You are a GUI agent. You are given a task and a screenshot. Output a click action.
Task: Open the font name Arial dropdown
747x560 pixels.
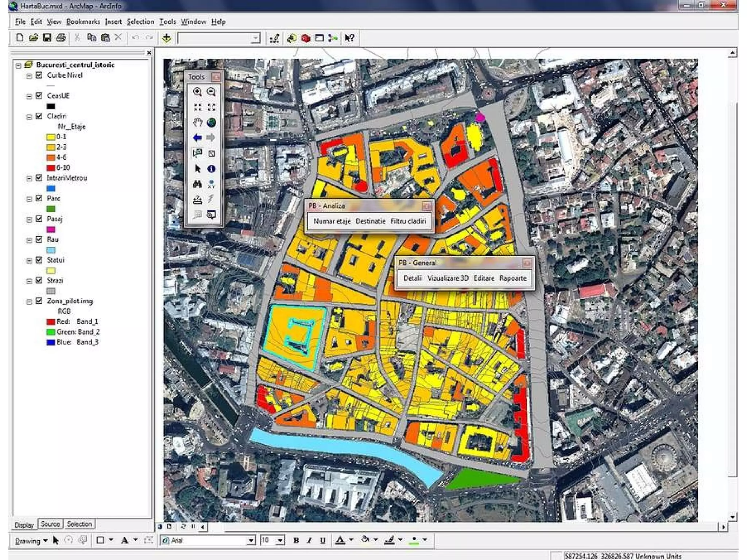click(x=251, y=540)
